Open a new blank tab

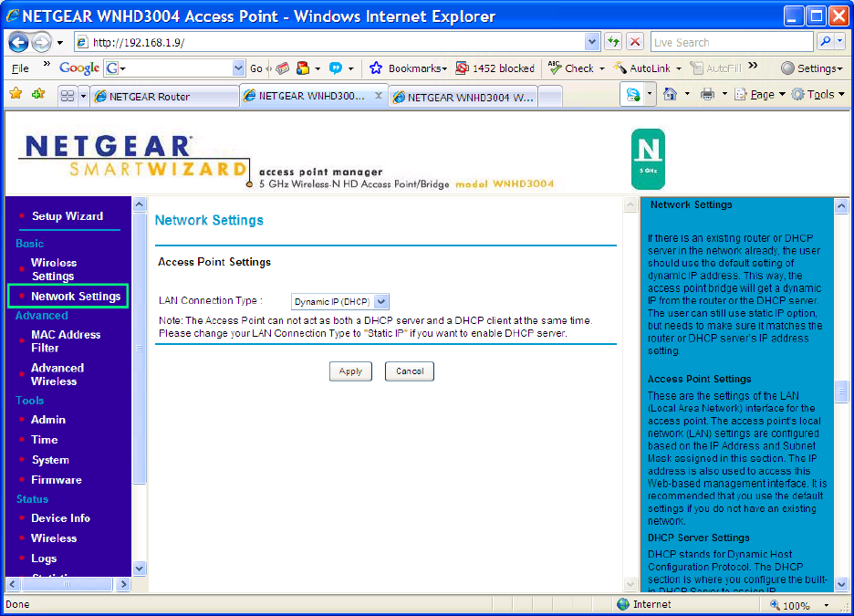click(550, 97)
